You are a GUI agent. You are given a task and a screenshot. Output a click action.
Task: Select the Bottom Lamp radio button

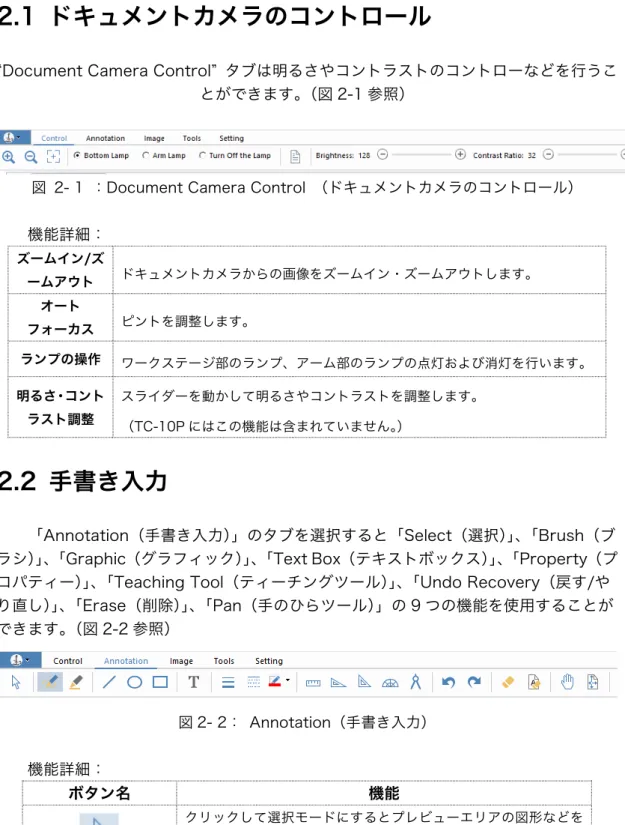[77, 155]
